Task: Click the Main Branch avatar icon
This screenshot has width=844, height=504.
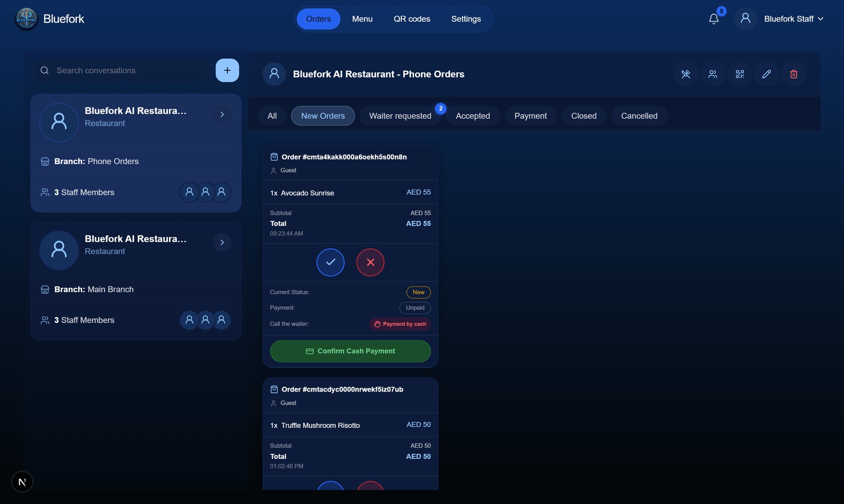Action: coord(59,250)
